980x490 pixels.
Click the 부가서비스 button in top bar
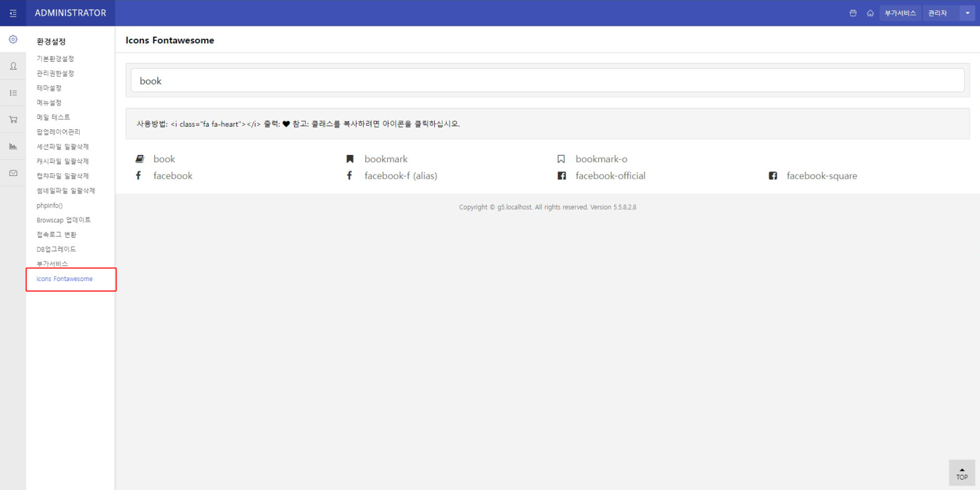[x=900, y=13]
